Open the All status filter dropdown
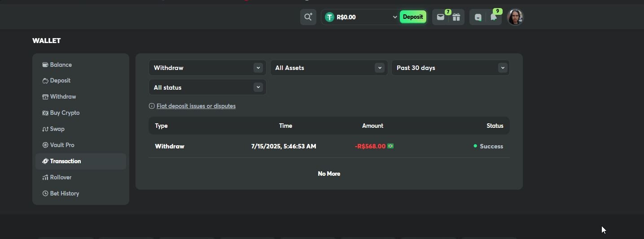644x239 pixels. tap(207, 87)
